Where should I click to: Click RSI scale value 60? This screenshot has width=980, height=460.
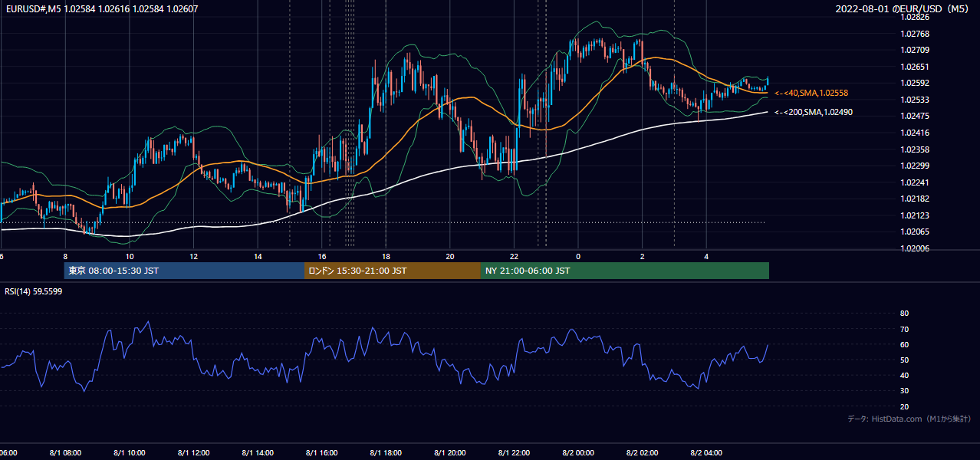[904, 344]
